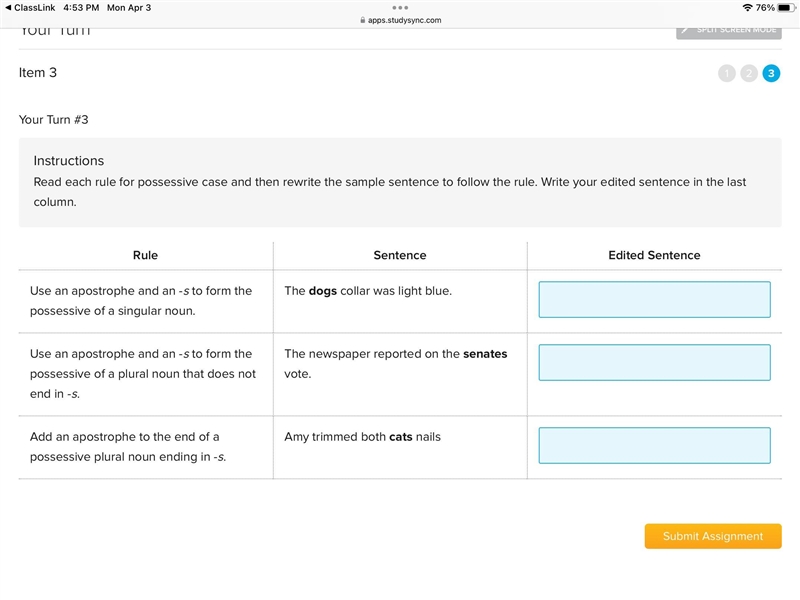Select item 3 circle in pager

click(771, 73)
